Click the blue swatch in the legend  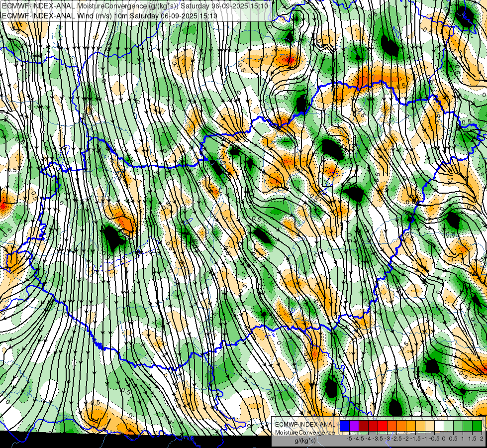345,426
